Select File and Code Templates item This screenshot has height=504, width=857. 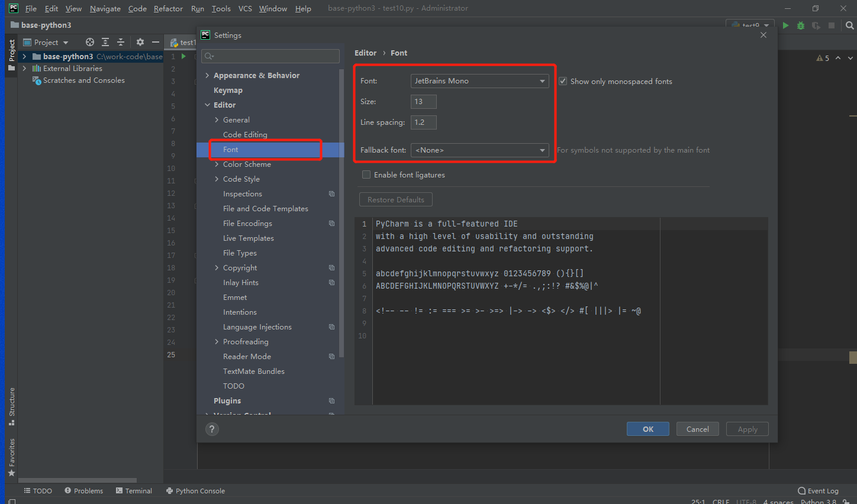coord(266,209)
